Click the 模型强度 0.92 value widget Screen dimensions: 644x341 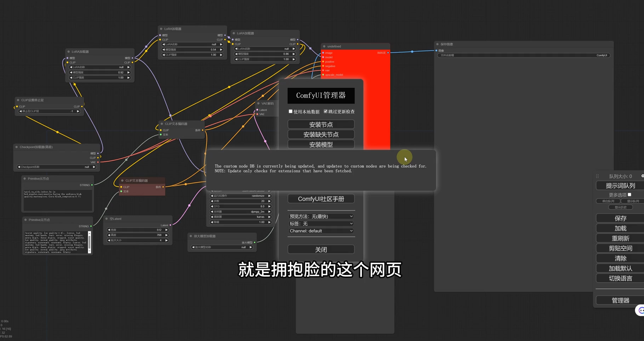(x=100, y=73)
